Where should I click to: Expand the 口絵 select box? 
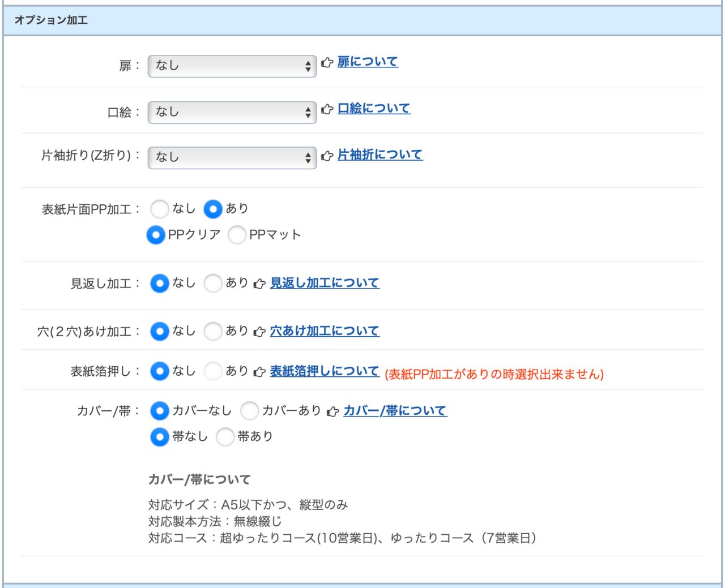click(232, 112)
